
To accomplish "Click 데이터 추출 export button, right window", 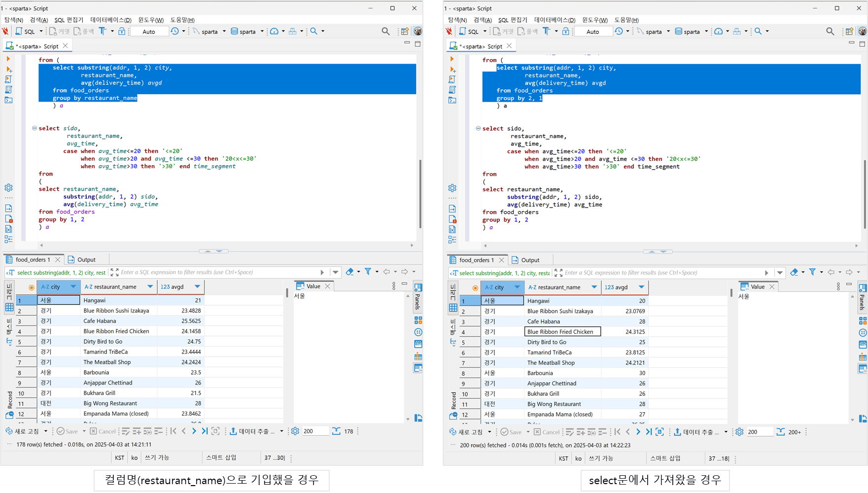I will 696,432.
